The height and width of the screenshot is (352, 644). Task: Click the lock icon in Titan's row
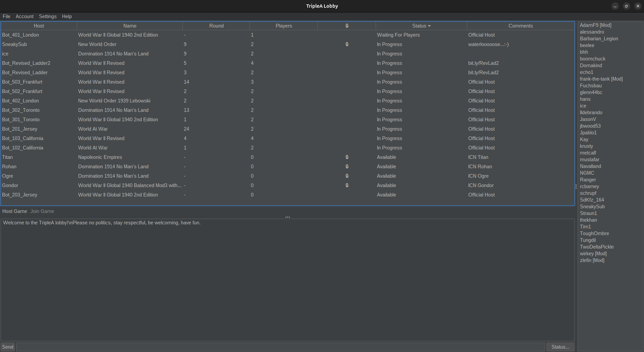coord(347,157)
